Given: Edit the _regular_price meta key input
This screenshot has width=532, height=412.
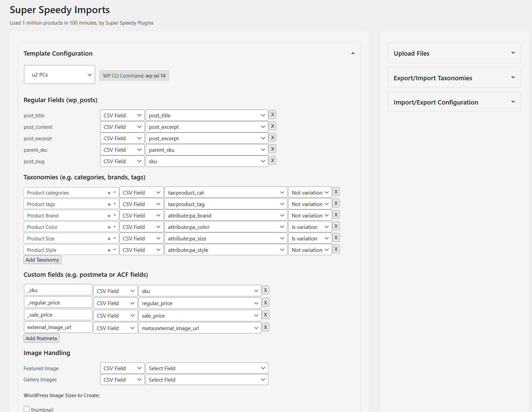Looking at the screenshot, I should [x=58, y=302].
